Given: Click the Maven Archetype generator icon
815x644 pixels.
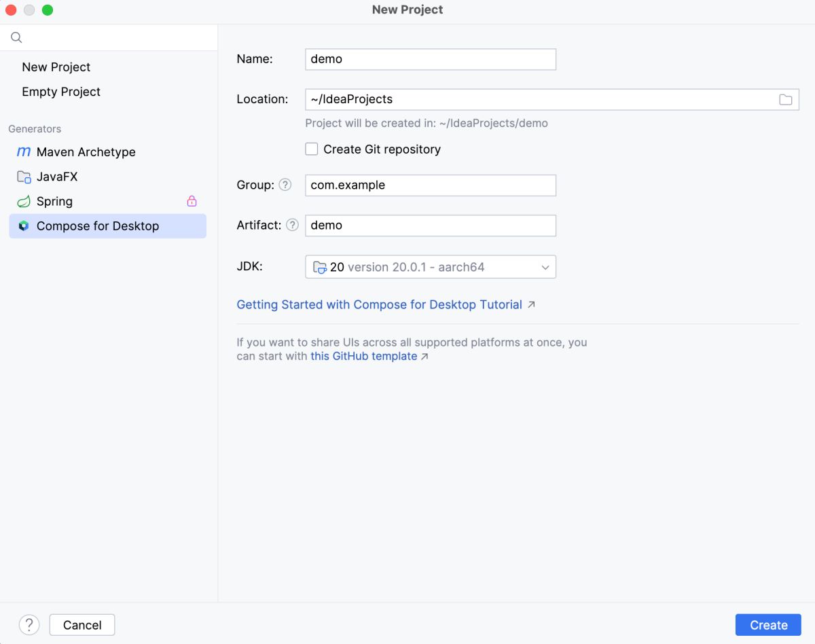Looking at the screenshot, I should point(24,152).
